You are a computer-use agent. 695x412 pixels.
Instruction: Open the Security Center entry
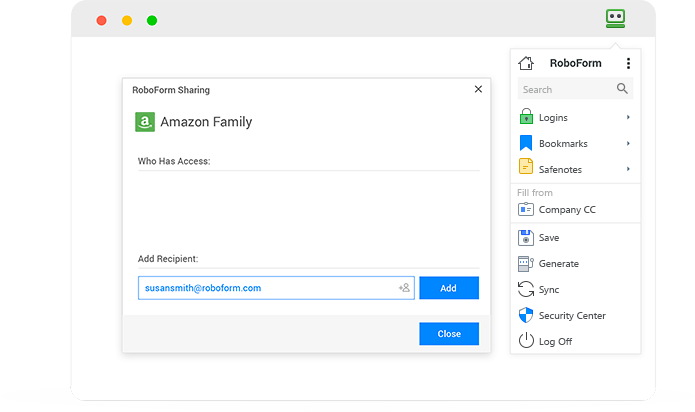coord(575,315)
